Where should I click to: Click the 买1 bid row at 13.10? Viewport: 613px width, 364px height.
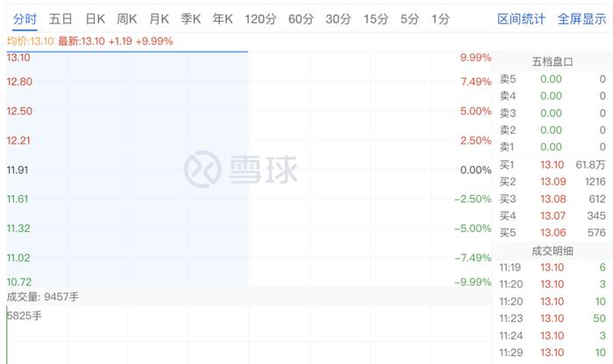click(553, 164)
